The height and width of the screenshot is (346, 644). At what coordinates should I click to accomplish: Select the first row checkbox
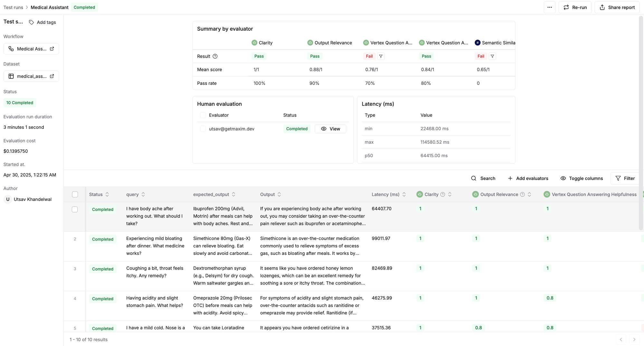(75, 209)
